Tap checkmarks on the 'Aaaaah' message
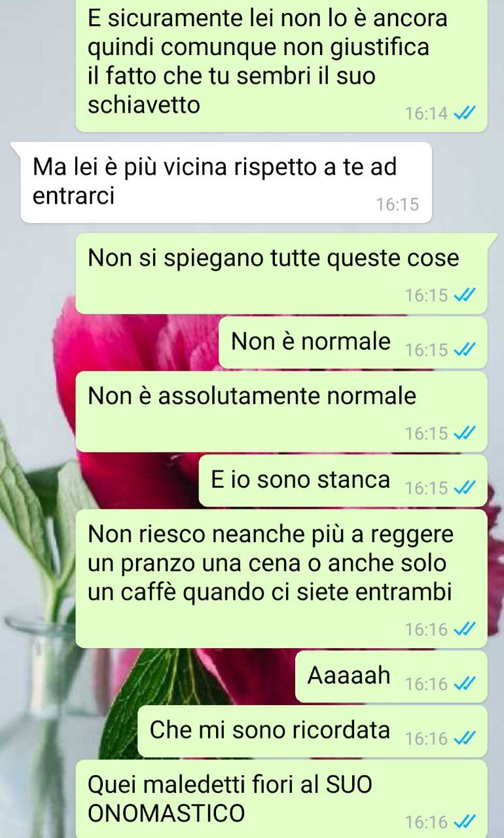This screenshot has height=838, width=504. pos(463,685)
